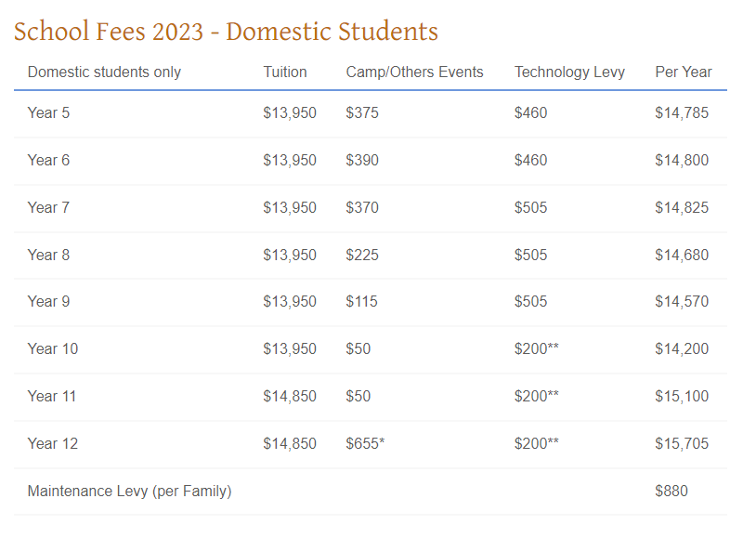Select the Year 5 row label
The height and width of the screenshot is (538, 756).
pos(48,113)
